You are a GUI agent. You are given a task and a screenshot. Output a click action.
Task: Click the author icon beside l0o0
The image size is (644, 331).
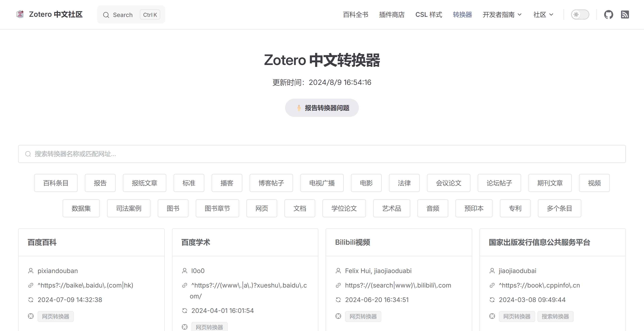(x=184, y=271)
